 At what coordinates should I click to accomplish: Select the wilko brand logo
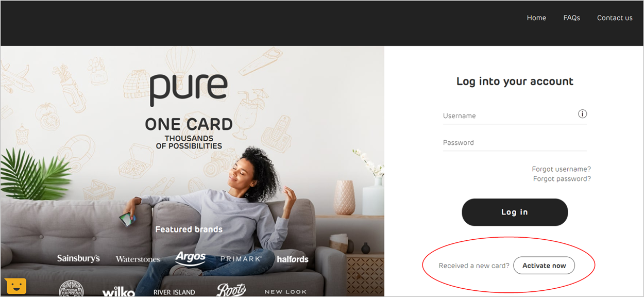point(118,292)
